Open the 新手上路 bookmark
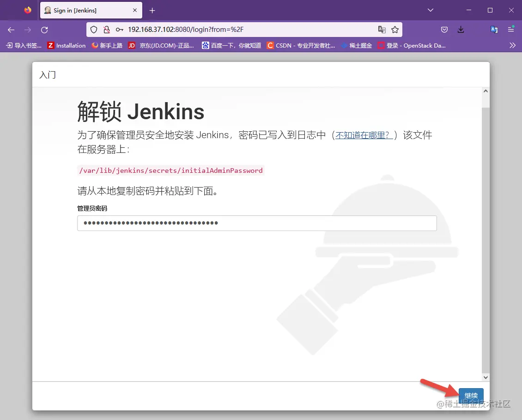Image resolution: width=522 pixels, height=420 pixels. click(107, 45)
